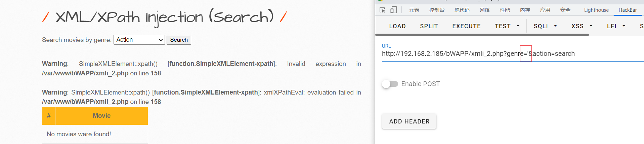644x144 pixels.
Task: Click the HackBar horizontal scrollbar
Action: pyautogui.click(x=482, y=35)
